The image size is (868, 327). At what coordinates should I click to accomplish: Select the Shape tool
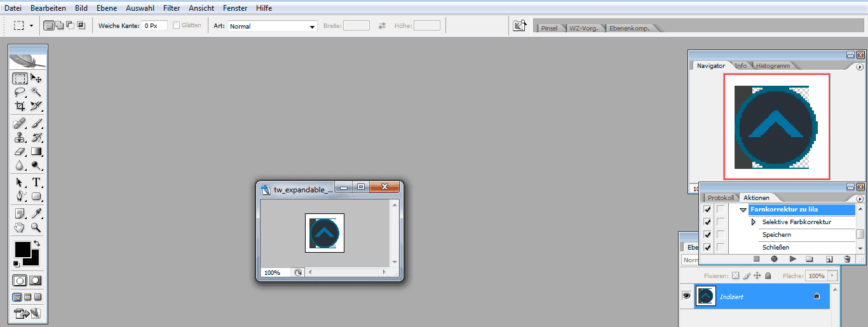point(36,196)
